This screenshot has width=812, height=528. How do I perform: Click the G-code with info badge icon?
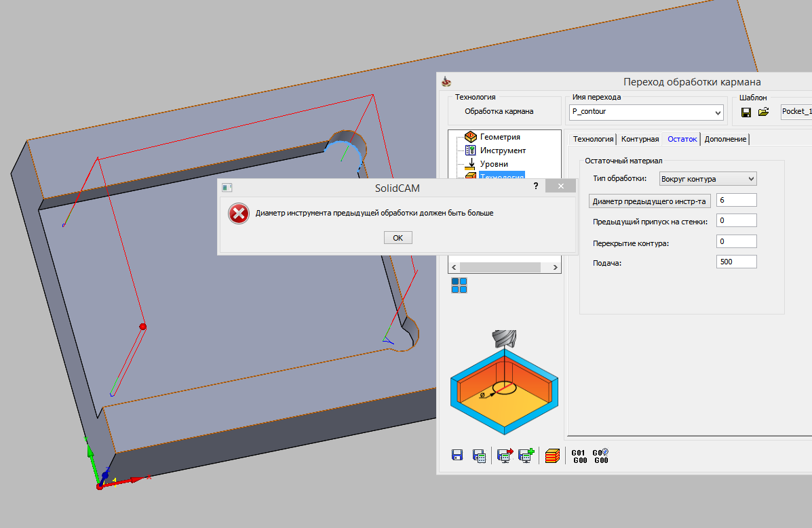(x=601, y=456)
